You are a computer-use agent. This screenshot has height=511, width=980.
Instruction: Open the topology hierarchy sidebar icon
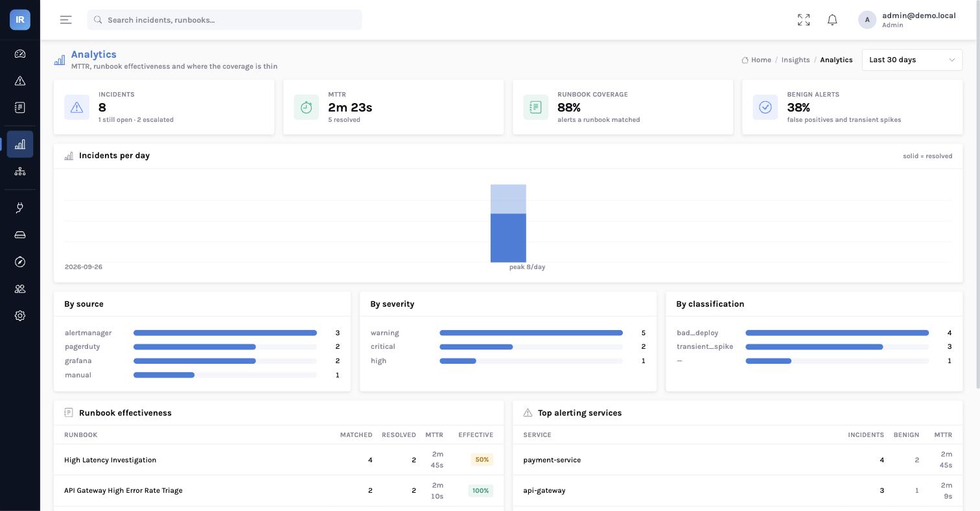tap(20, 171)
